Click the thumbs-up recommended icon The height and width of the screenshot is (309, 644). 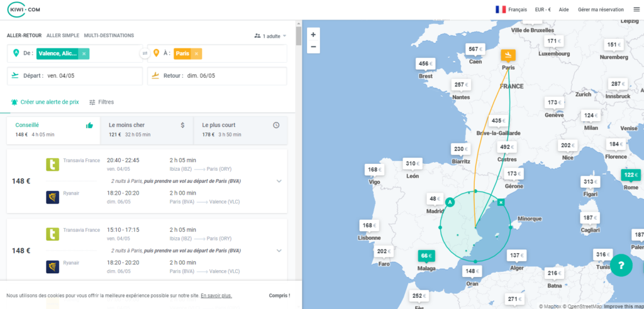[x=89, y=125]
